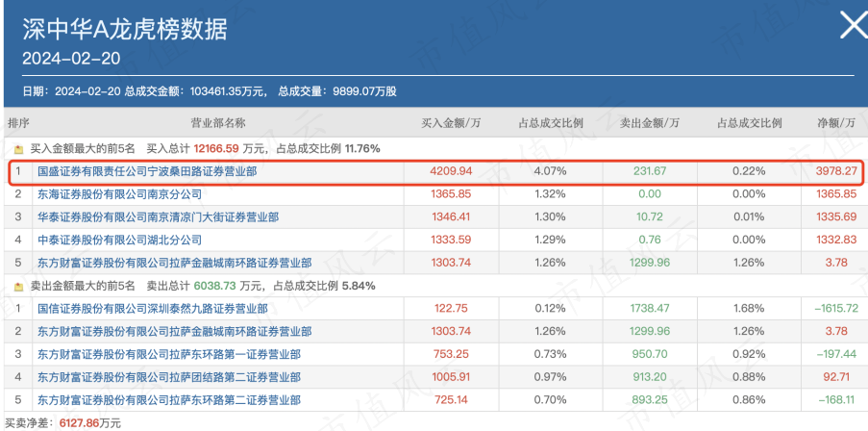Select the buy amount 122.75
868x431 pixels.
point(451,309)
